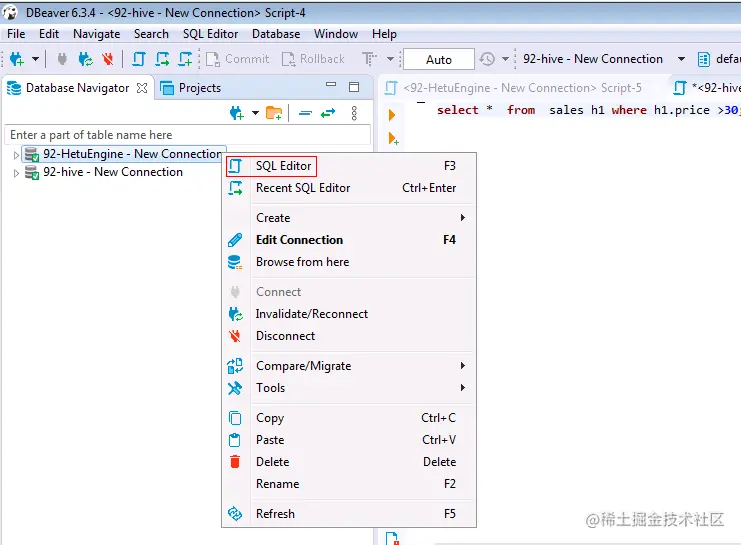Choose Paste in context menu
Viewport: 741px width, 545px height.
pos(349,440)
